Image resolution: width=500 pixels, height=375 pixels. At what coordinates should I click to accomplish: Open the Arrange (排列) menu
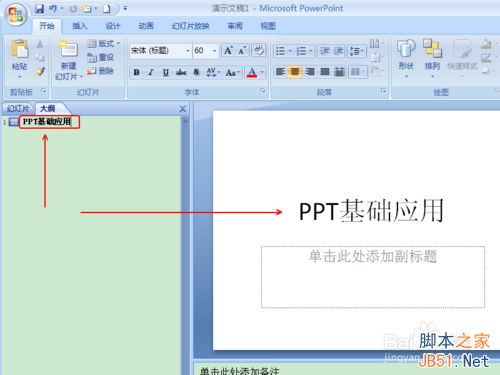coord(432,57)
